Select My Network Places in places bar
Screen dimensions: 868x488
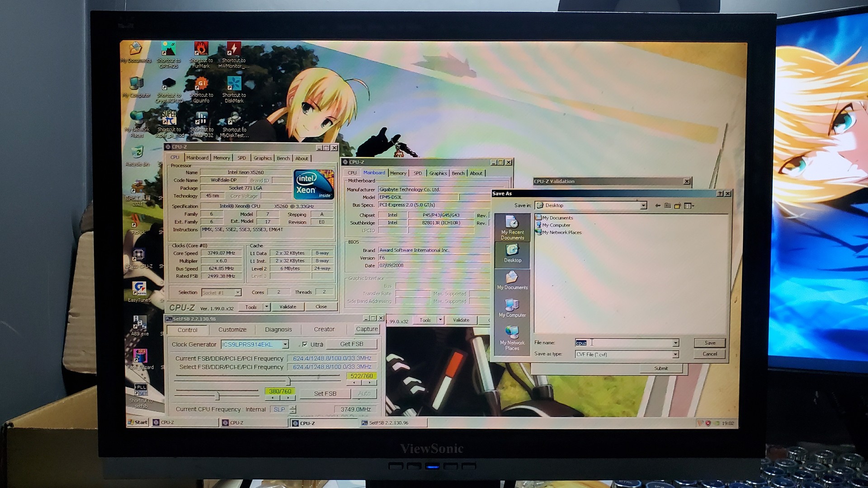pyautogui.click(x=512, y=338)
